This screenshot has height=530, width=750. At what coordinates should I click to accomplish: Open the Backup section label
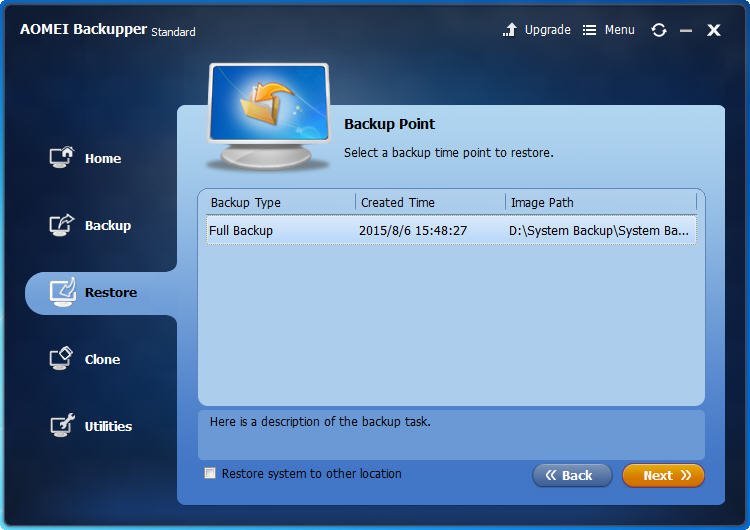[x=108, y=225]
